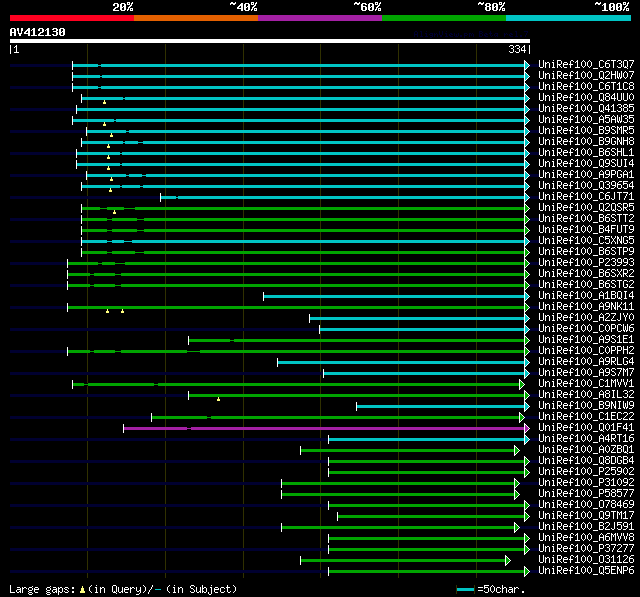Click the green arrowhead ending the A0ZBQ1 alignment
This screenshot has width=640, height=597.
(517, 451)
